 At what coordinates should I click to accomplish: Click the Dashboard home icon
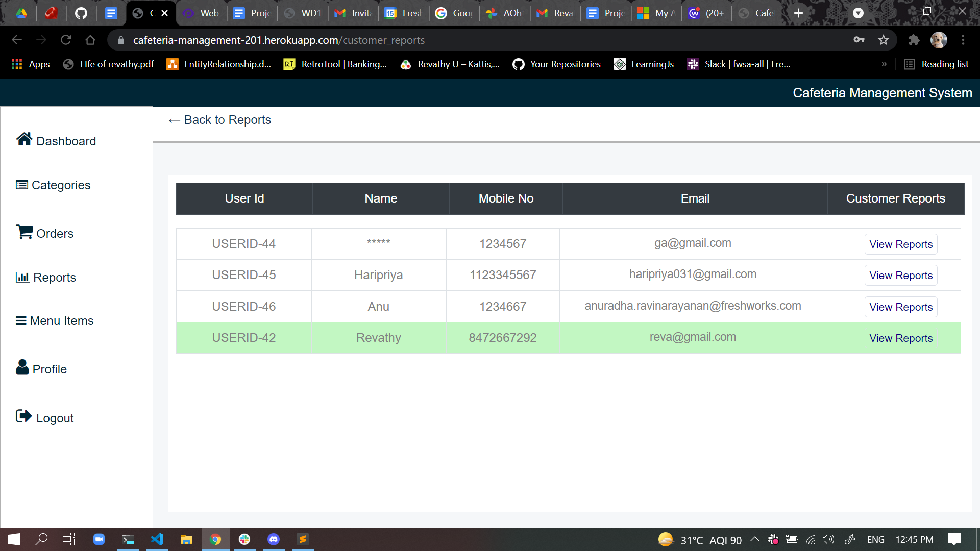click(x=24, y=139)
